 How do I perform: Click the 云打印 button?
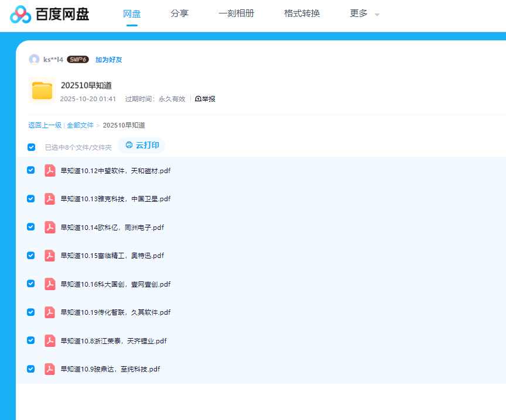pos(142,145)
